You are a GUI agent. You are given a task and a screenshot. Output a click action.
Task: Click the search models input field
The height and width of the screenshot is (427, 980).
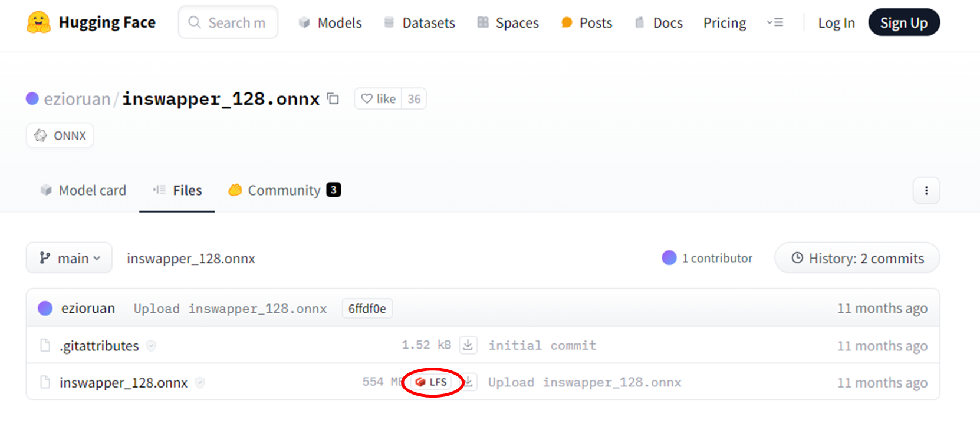(x=236, y=22)
